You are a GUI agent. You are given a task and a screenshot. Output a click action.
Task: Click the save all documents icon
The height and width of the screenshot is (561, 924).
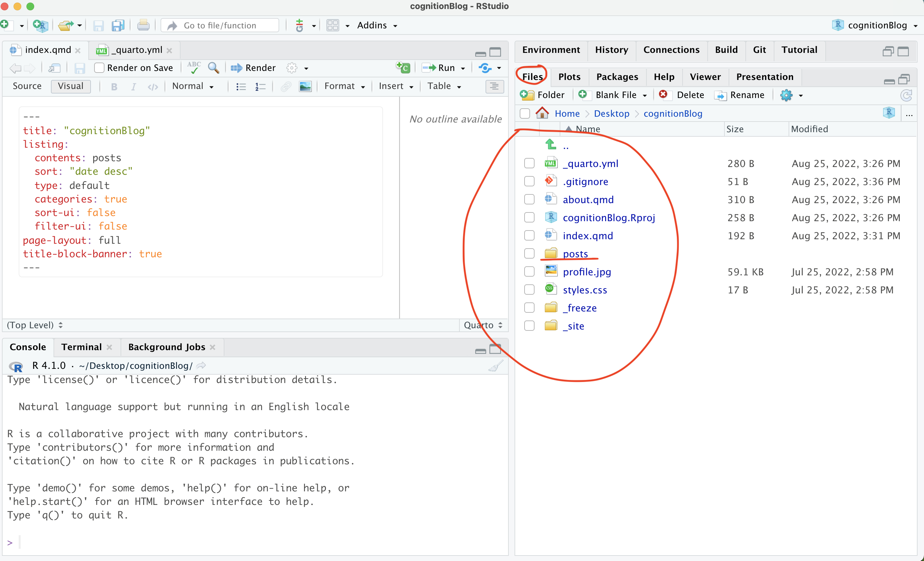coord(118,25)
